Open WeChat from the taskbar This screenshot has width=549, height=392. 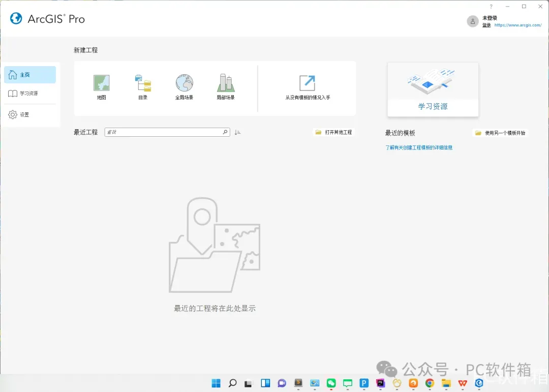click(331, 383)
